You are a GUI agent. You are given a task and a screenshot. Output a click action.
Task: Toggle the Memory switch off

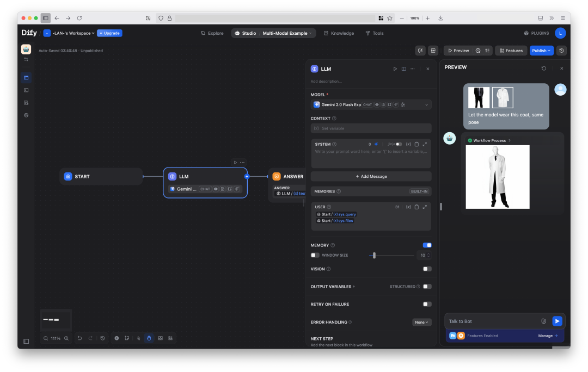[x=427, y=245]
